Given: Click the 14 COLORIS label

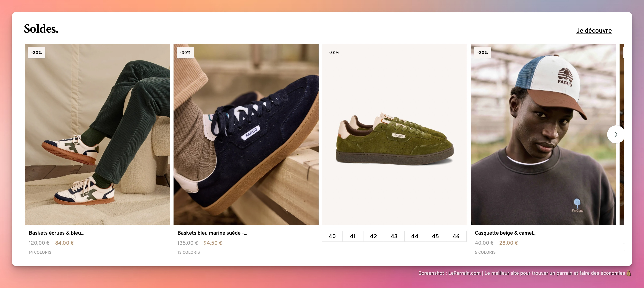Looking at the screenshot, I should click(40, 252).
